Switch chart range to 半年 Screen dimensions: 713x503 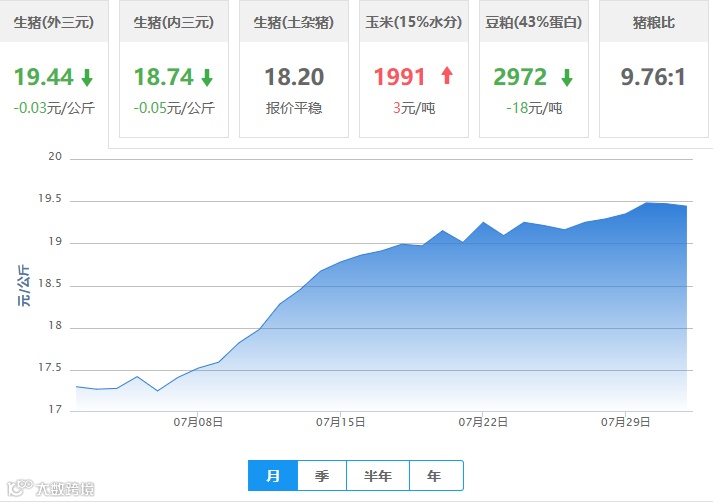point(378,476)
